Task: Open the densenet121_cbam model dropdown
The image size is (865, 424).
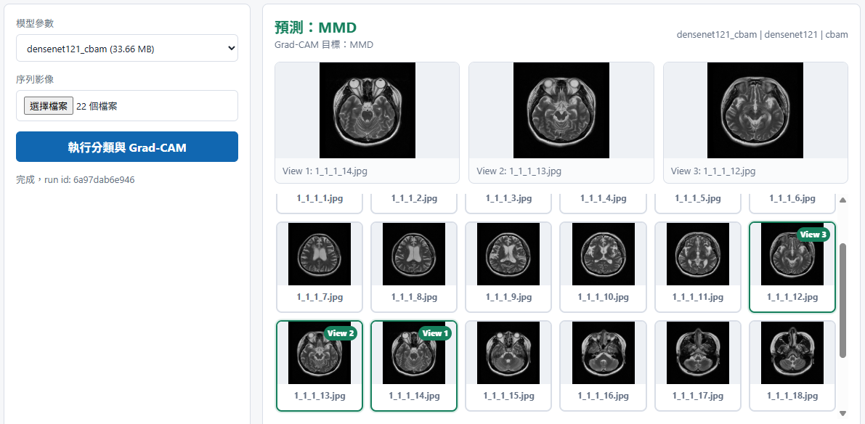Action: pos(127,49)
